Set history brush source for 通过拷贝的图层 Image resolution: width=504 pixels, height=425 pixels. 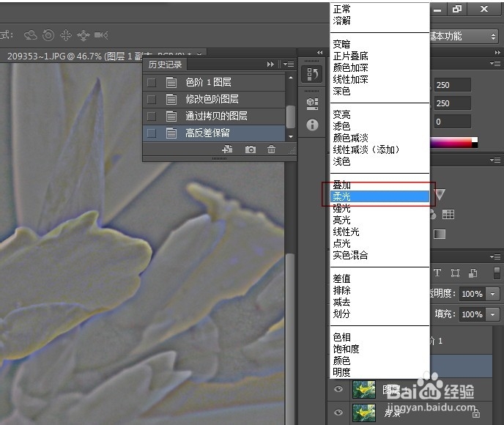[152, 116]
